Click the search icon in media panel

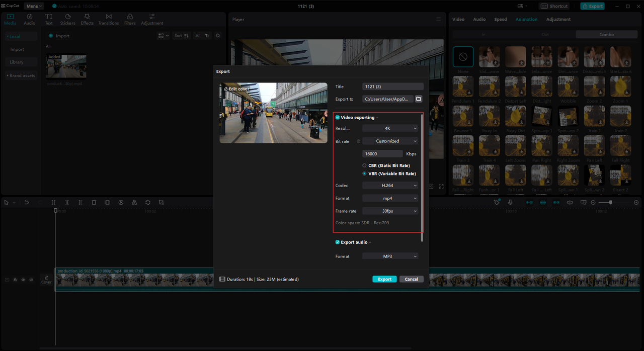[218, 36]
